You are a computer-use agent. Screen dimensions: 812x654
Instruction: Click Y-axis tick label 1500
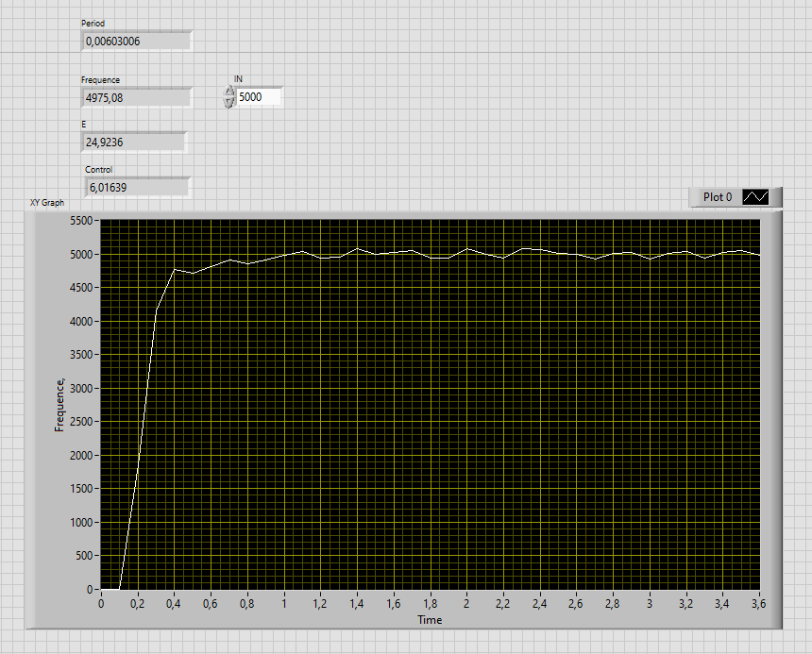81,489
